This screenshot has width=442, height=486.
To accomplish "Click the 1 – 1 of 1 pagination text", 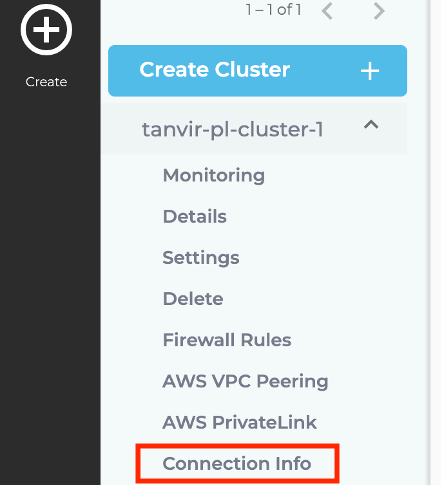I will (x=274, y=10).
